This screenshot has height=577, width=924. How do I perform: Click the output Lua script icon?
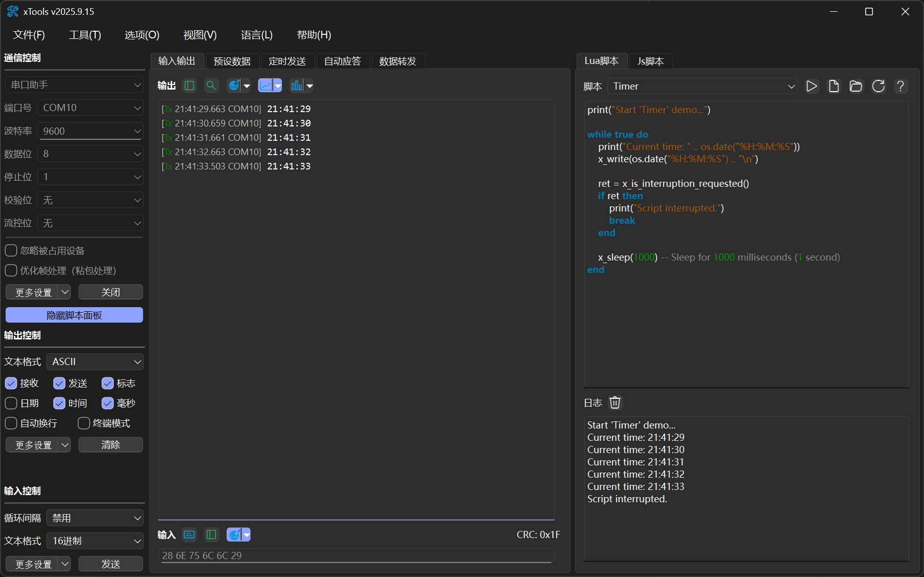(x=234, y=86)
